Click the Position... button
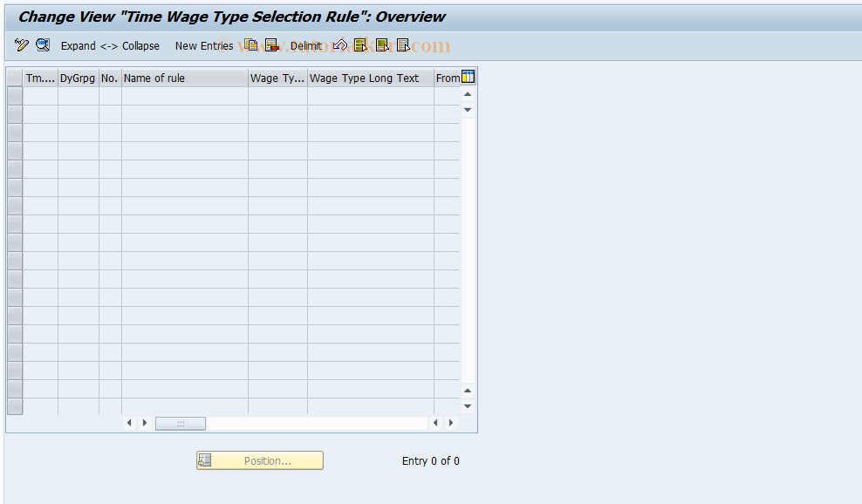Image resolution: width=862 pixels, height=504 pixels. click(x=260, y=460)
